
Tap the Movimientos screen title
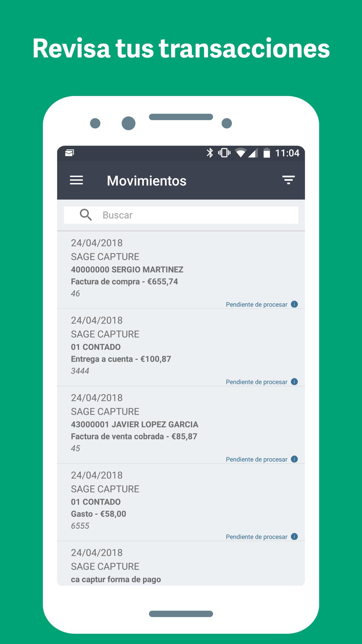[147, 181]
